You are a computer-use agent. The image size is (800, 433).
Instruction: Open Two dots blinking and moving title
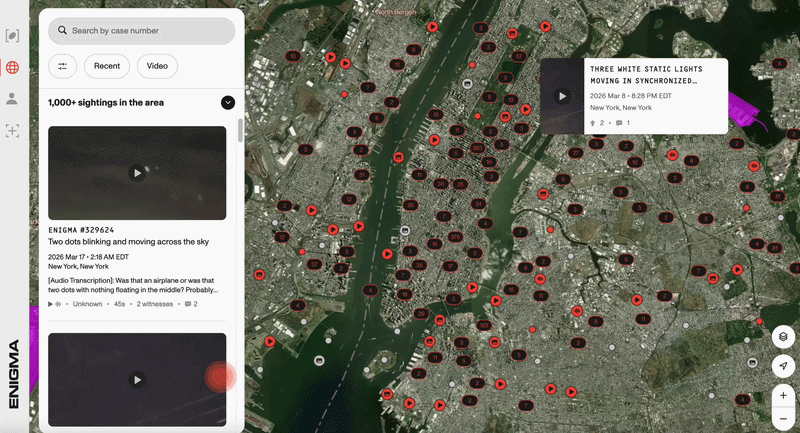128,242
